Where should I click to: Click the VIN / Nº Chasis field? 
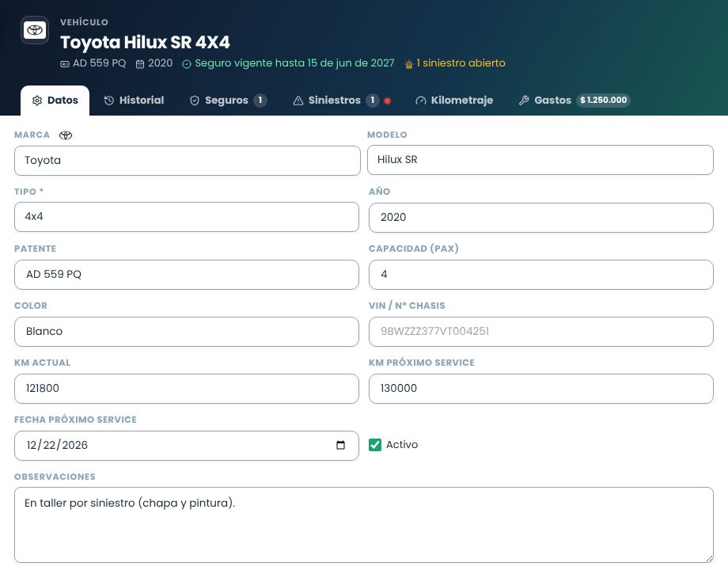coord(541,332)
